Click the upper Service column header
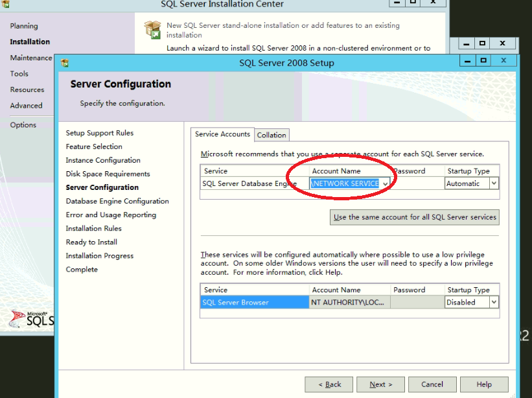This screenshot has width=532, height=398. [255, 171]
